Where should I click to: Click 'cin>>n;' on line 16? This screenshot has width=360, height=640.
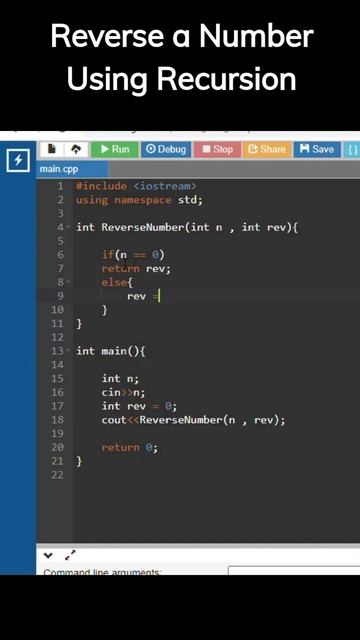[123, 392]
